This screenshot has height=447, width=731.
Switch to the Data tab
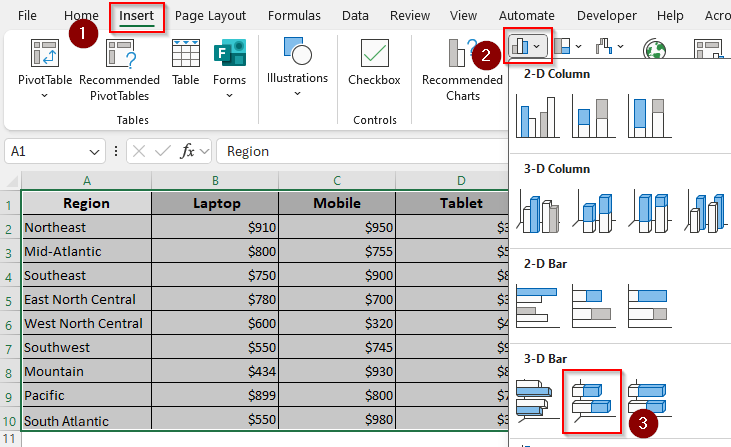coord(355,15)
